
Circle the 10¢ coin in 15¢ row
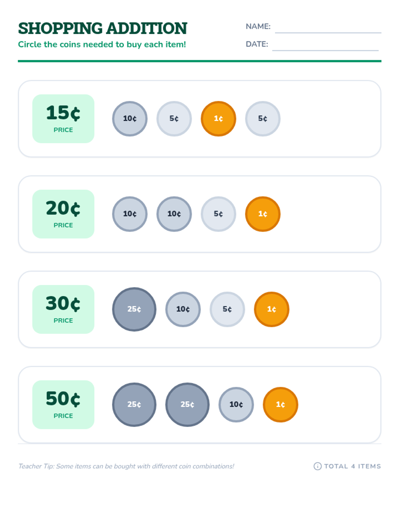[130, 119]
